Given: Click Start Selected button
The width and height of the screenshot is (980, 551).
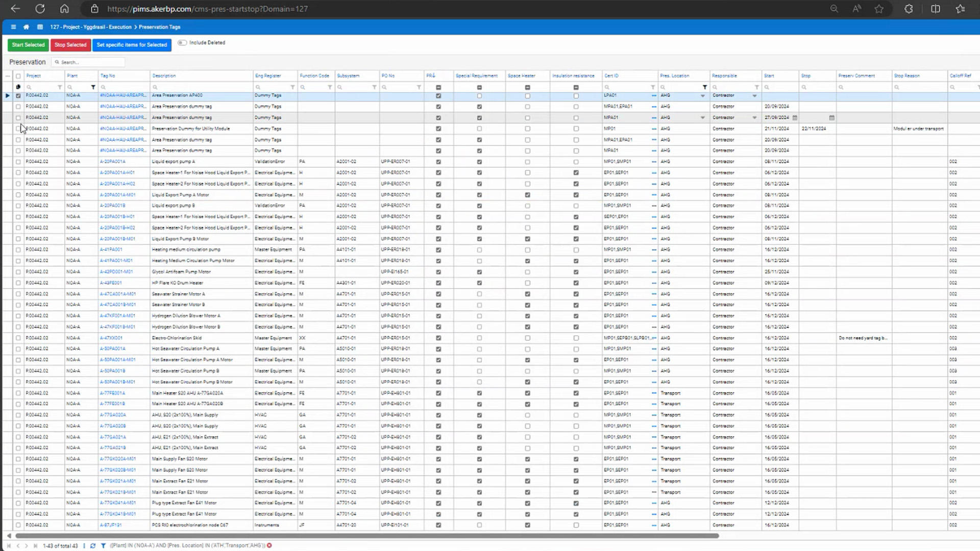Looking at the screenshot, I should 28,45.
